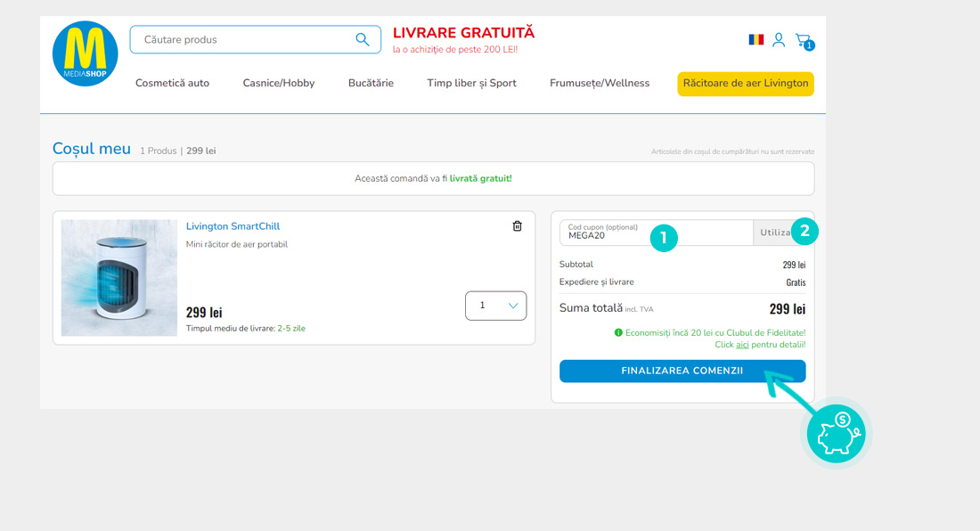Click the Suma totală label
This screenshot has width=980, height=531.
[x=591, y=308]
